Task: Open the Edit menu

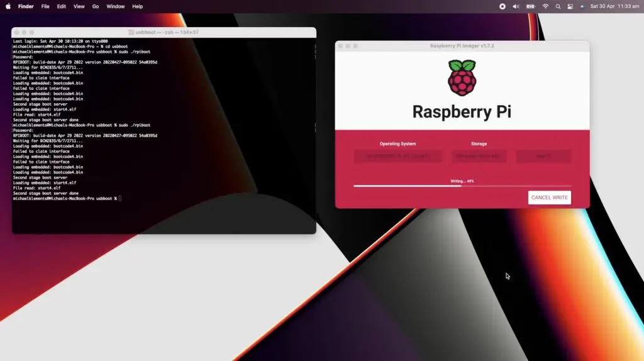Action: pos(62,6)
